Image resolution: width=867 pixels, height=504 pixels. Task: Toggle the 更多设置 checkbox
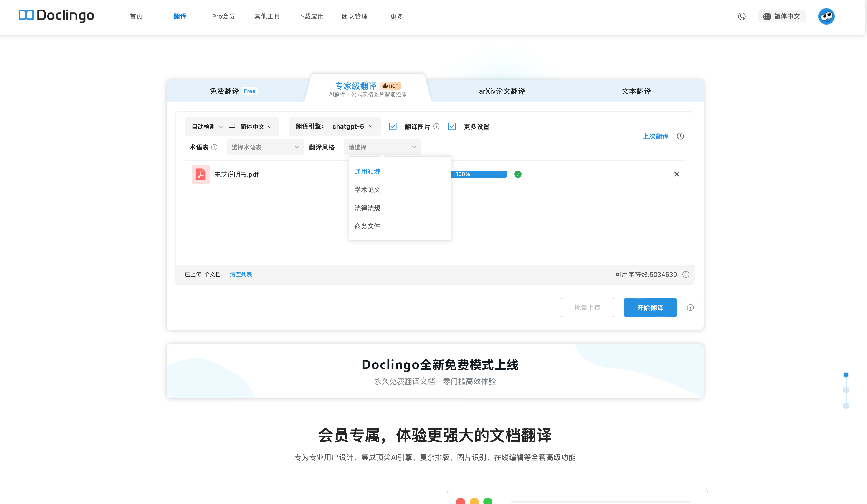(452, 126)
